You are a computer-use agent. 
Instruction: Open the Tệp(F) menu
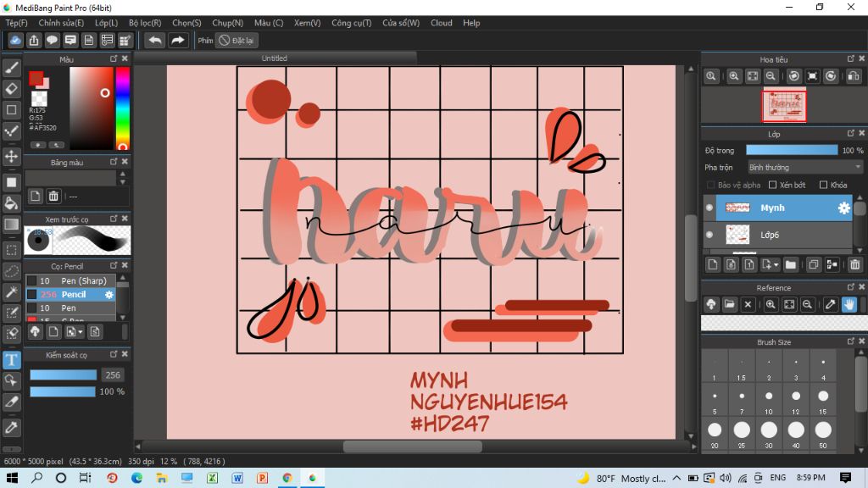pos(17,23)
